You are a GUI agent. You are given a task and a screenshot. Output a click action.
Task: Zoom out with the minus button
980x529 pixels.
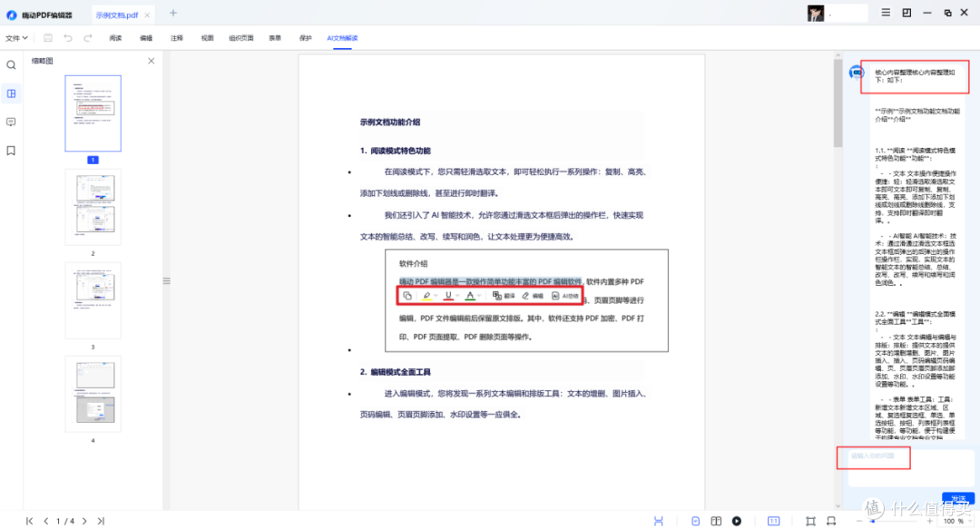click(859, 521)
